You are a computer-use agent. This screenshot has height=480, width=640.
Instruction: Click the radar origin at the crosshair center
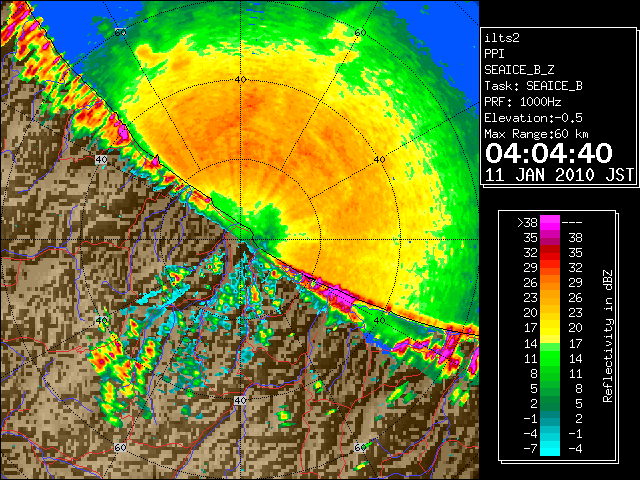point(240,240)
